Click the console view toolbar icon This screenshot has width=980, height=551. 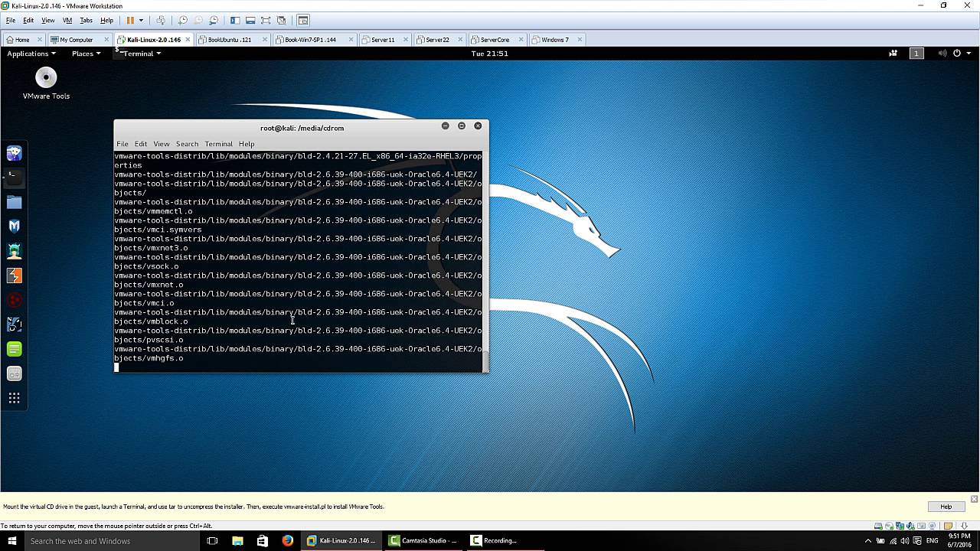[303, 20]
